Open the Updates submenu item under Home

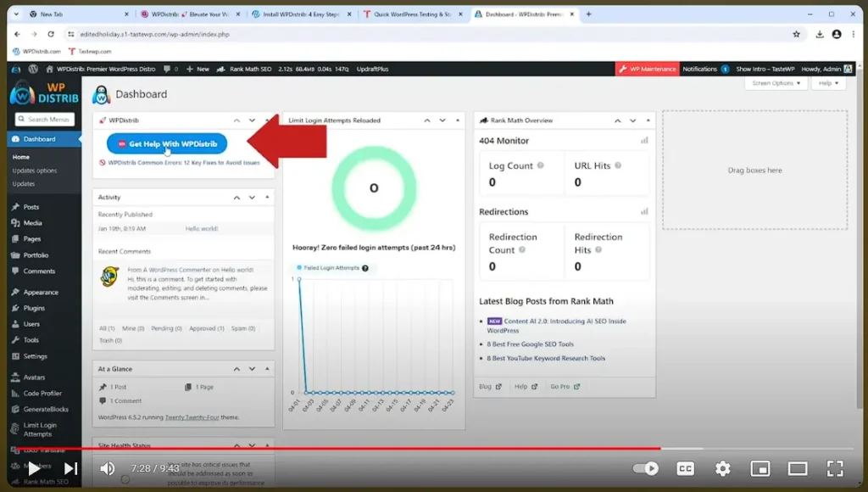[23, 184]
